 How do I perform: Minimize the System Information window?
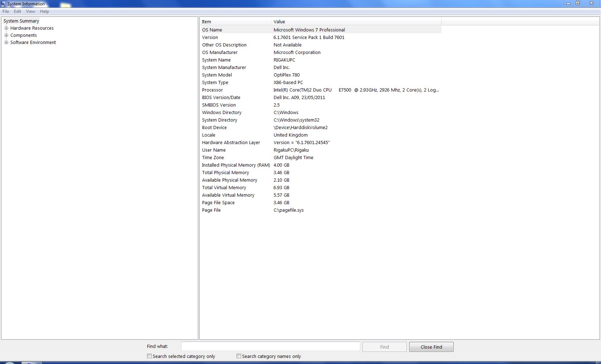coord(568,3)
